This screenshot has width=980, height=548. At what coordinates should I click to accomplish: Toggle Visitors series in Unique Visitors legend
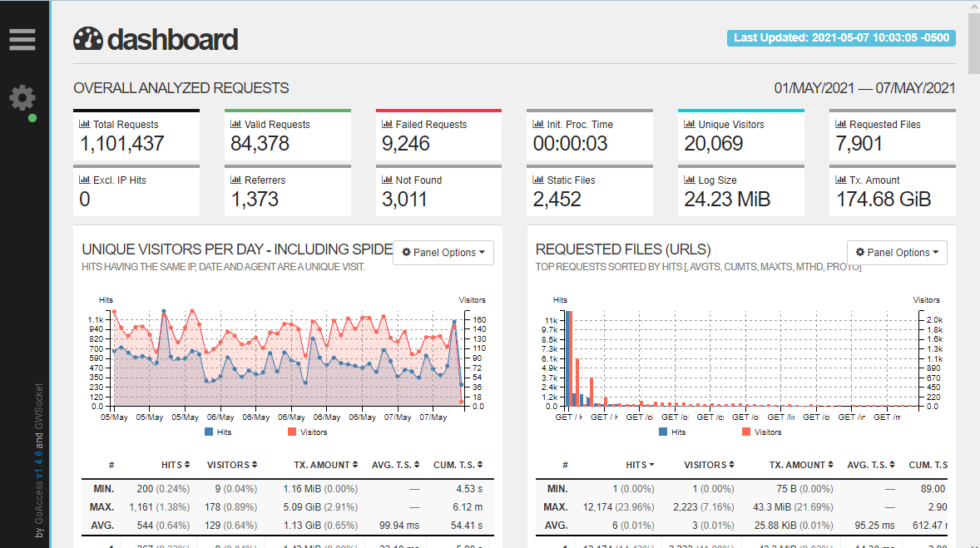pyautogui.click(x=307, y=432)
